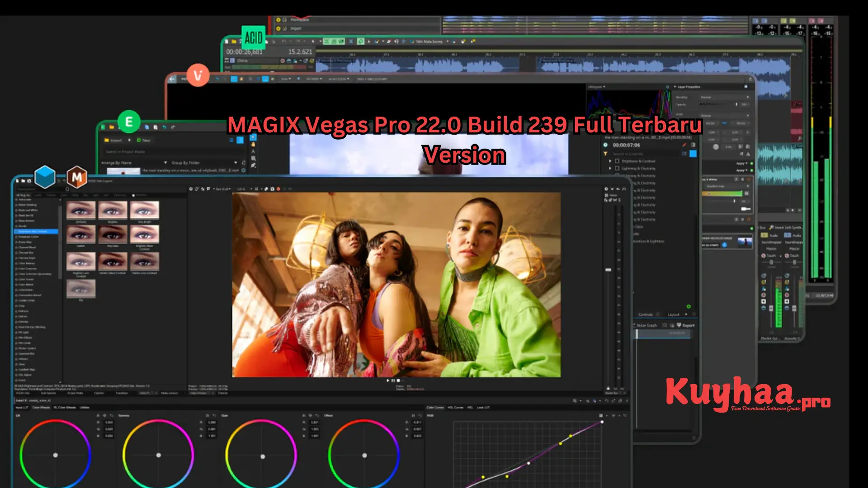Collapse the Layer Properties section
The image size is (868, 488).
[x=675, y=87]
